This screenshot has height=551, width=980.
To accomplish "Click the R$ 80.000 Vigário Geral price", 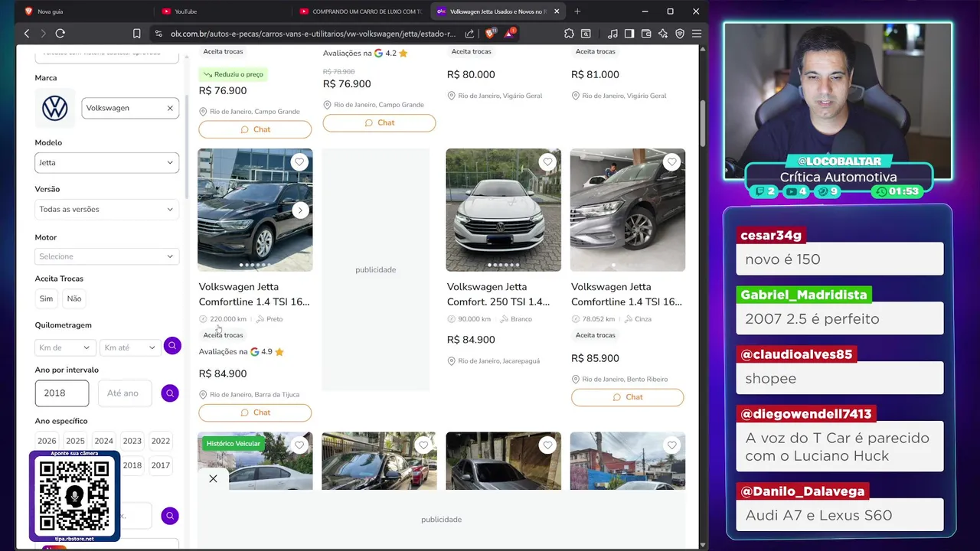I will 471,74.
